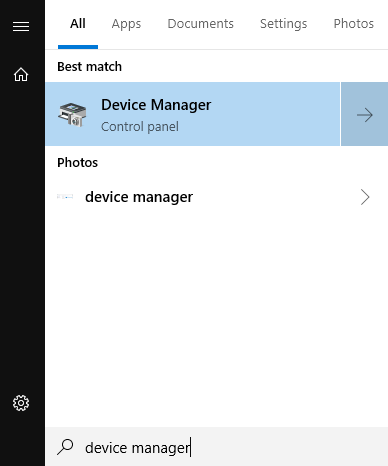
Task: Click the Photos section heading
Action: click(78, 163)
